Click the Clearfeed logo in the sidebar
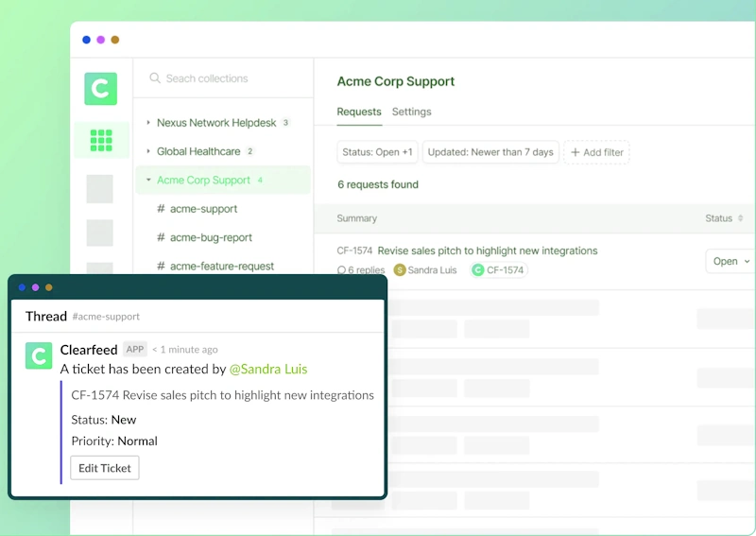Viewport: 756px width, 536px height. click(x=100, y=89)
